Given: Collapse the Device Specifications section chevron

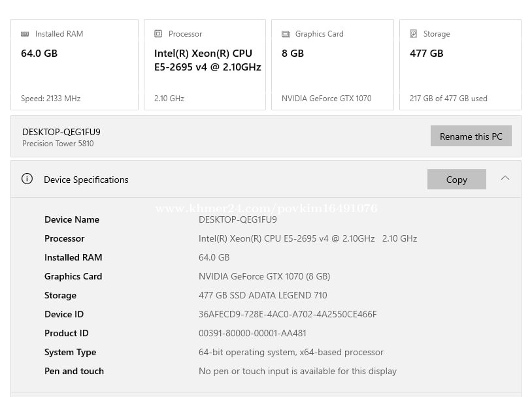Looking at the screenshot, I should (505, 178).
